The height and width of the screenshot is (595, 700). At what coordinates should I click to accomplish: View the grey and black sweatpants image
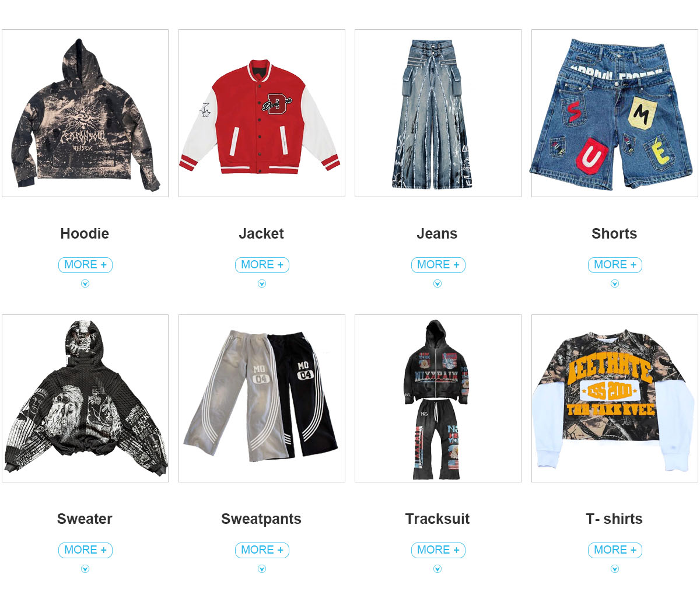[262, 398]
